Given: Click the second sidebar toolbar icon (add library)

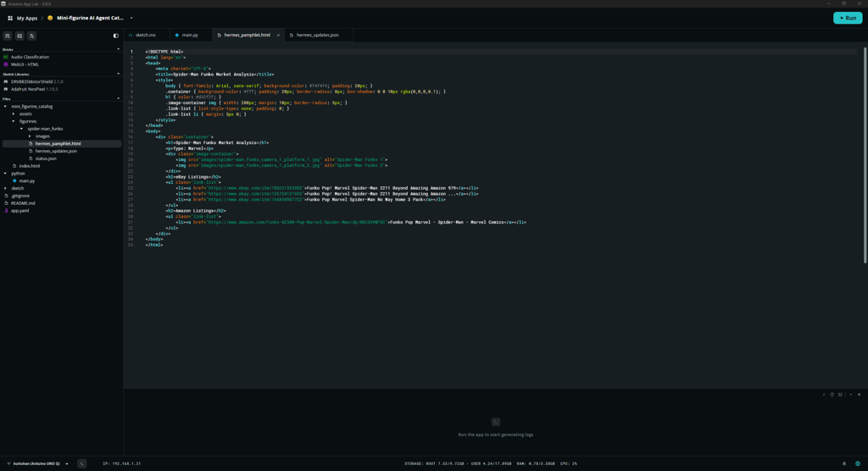Looking at the screenshot, I should click(x=19, y=36).
